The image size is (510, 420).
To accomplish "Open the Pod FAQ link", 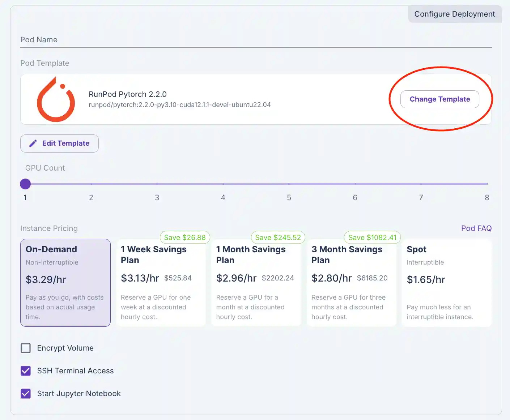I will click(x=476, y=228).
